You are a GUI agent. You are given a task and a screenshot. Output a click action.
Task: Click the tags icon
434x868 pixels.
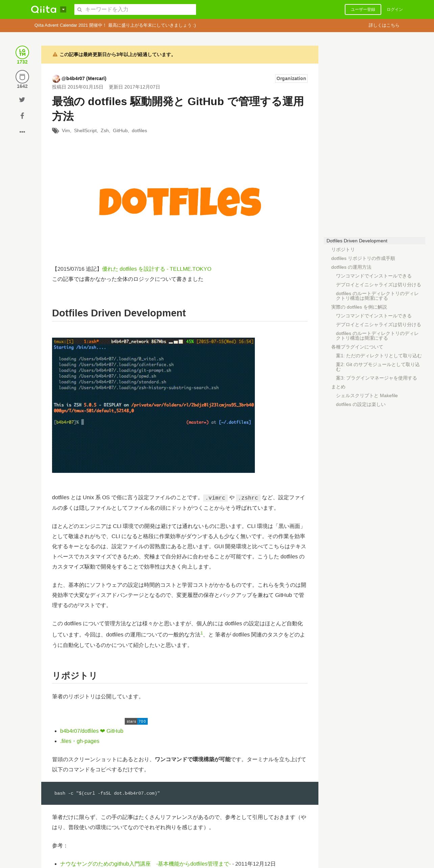tap(55, 130)
